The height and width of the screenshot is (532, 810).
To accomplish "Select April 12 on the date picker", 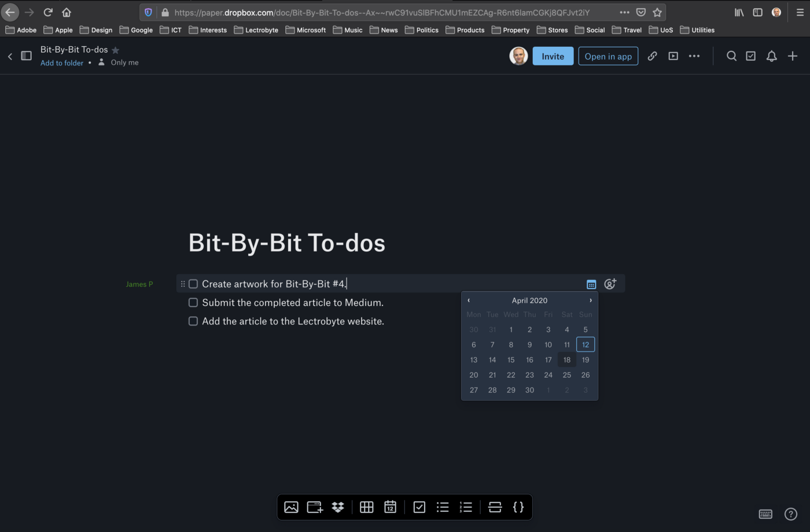I will pos(585,344).
